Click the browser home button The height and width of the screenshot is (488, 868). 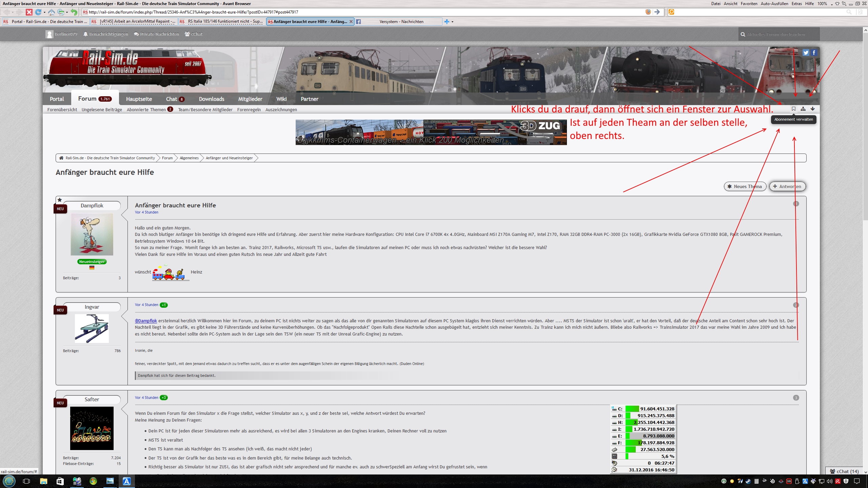tap(51, 12)
